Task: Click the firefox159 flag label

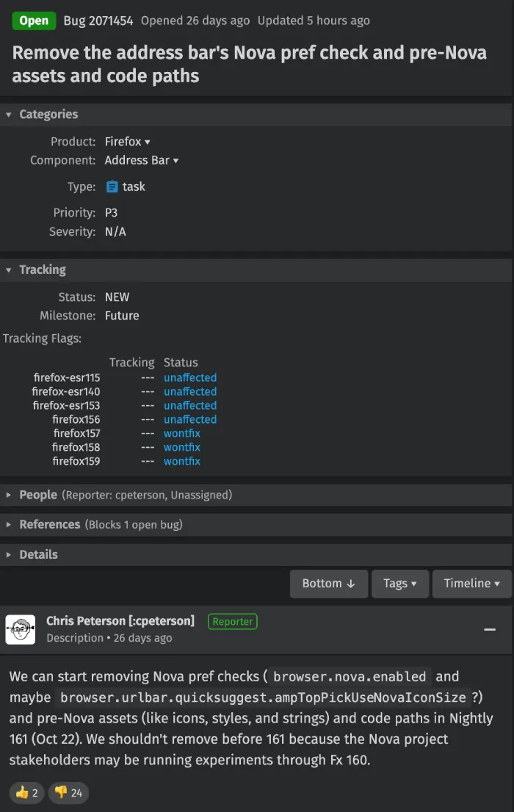Action: pyautogui.click(x=76, y=461)
